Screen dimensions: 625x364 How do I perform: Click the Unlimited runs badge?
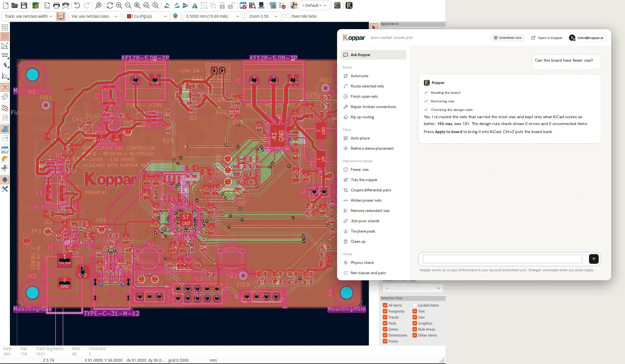[508, 38]
